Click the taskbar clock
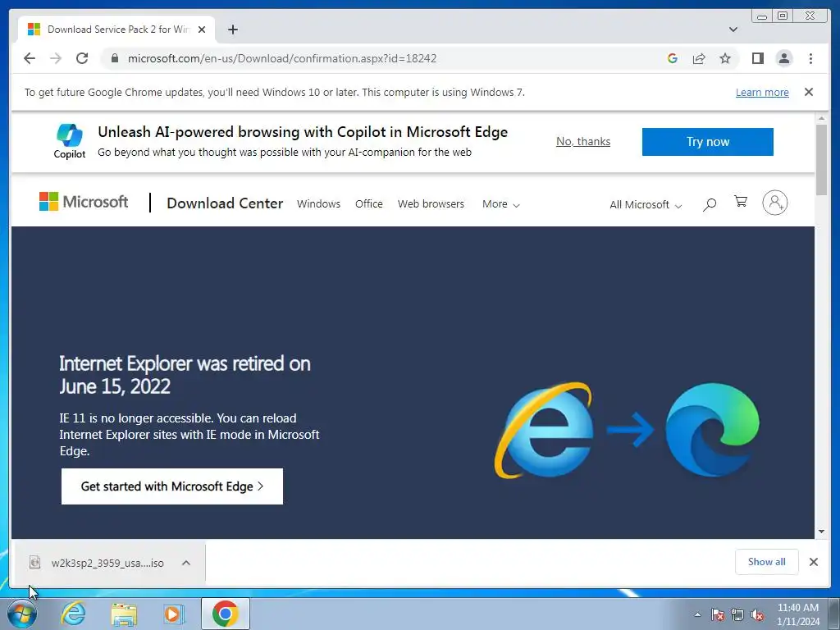Viewport: 840px width, 630px height. (797, 614)
